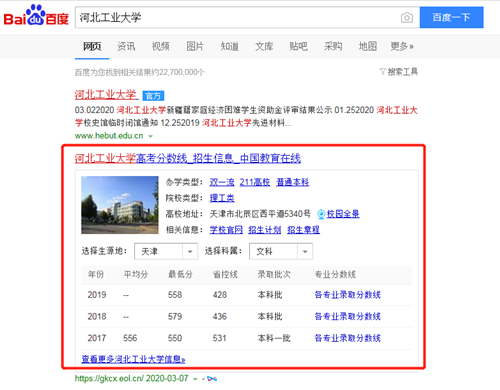Click the Baidu logo
The width and height of the screenshot is (500, 390).
click(x=36, y=16)
